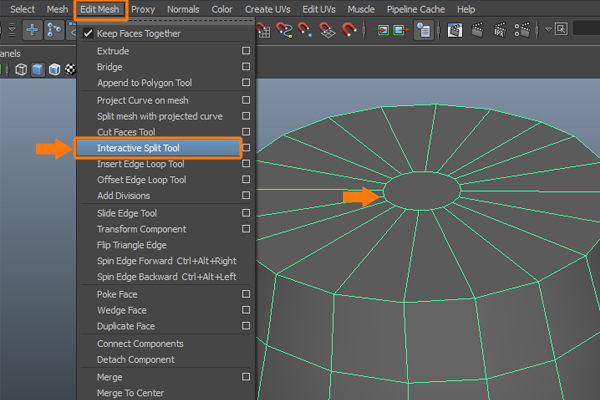Open the Edit Mesh menu
This screenshot has width=600, height=400.
100,9
